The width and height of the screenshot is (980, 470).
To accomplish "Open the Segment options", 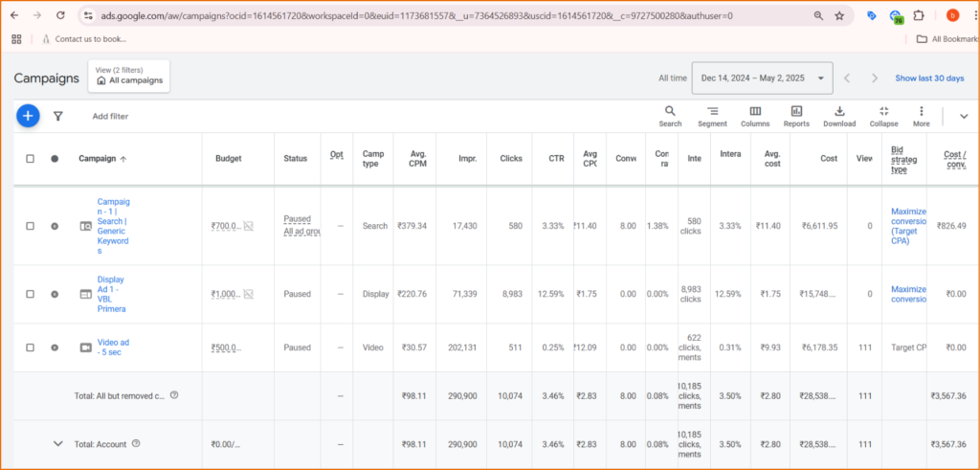I will coord(712,116).
